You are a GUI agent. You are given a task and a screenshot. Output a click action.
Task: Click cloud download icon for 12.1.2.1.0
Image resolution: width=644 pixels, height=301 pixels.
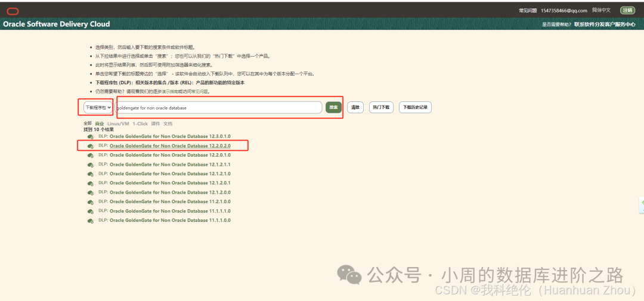91,173
